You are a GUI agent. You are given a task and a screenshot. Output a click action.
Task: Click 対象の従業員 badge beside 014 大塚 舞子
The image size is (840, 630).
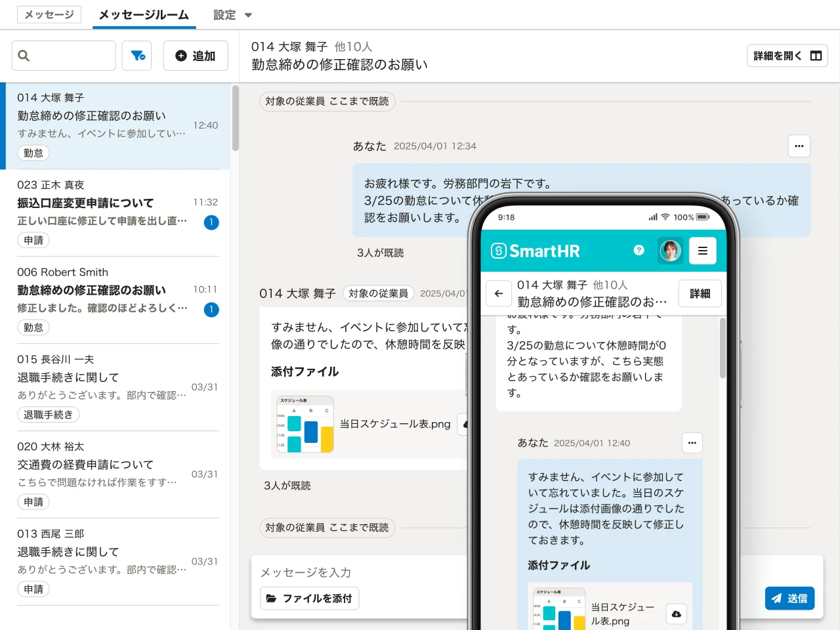[379, 293]
